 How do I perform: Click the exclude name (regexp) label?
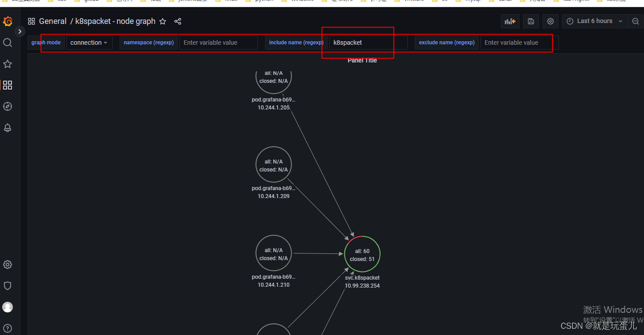tap(447, 43)
